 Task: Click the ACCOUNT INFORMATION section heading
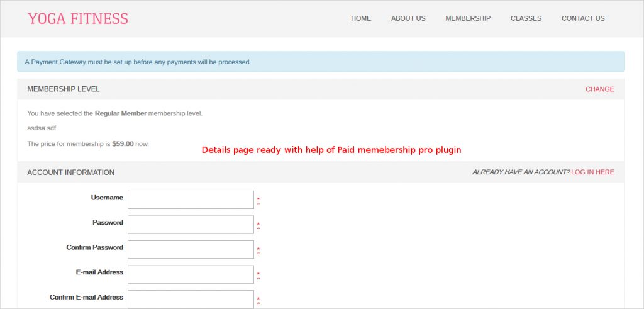click(x=70, y=172)
